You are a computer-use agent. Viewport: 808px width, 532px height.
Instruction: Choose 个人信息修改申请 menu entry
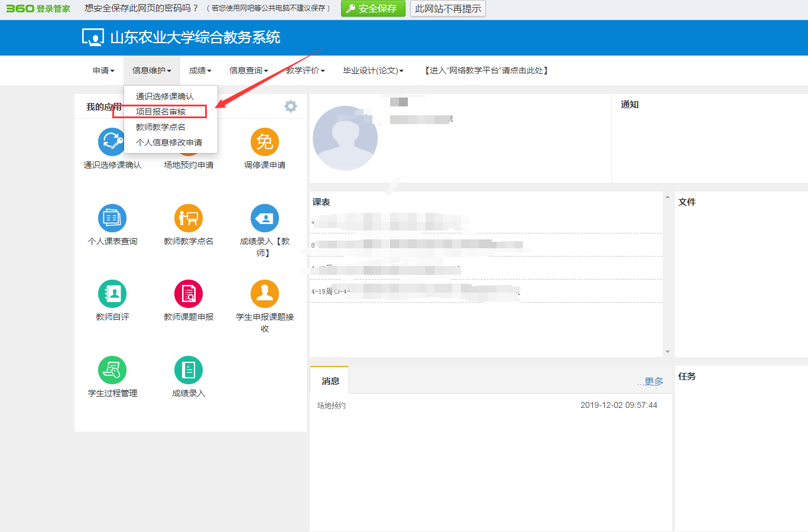(x=169, y=142)
